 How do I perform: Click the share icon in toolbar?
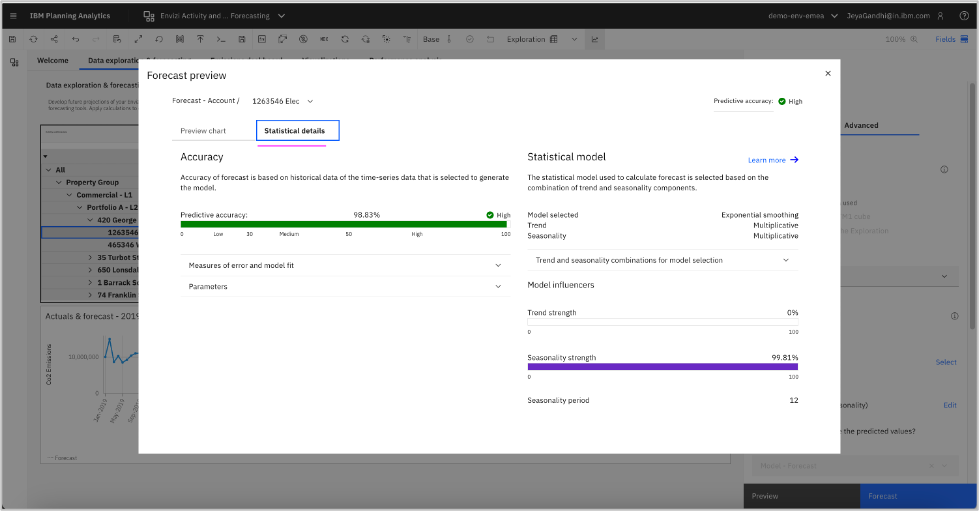(53, 40)
